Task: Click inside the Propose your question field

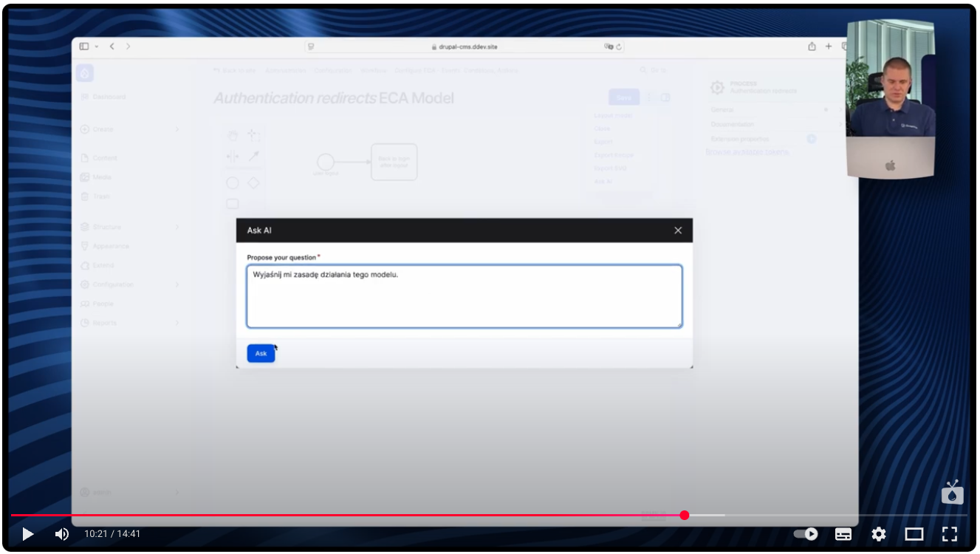Action: coord(464,295)
